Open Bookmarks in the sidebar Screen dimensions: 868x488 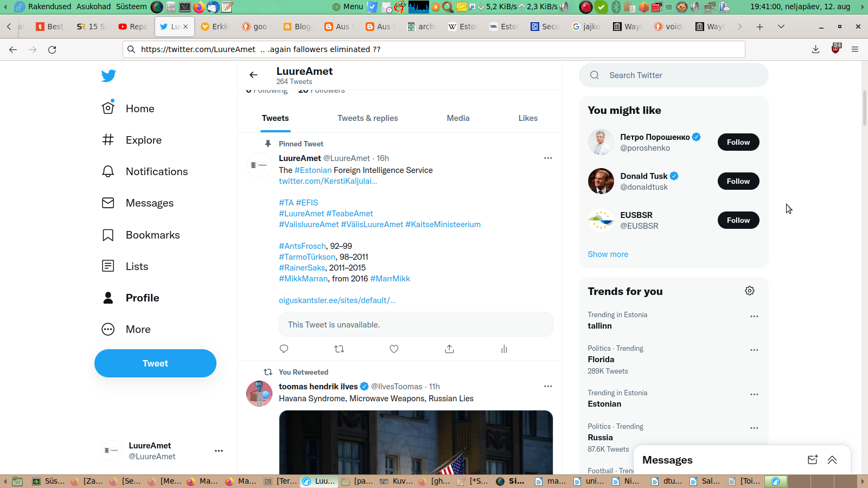pos(141,235)
